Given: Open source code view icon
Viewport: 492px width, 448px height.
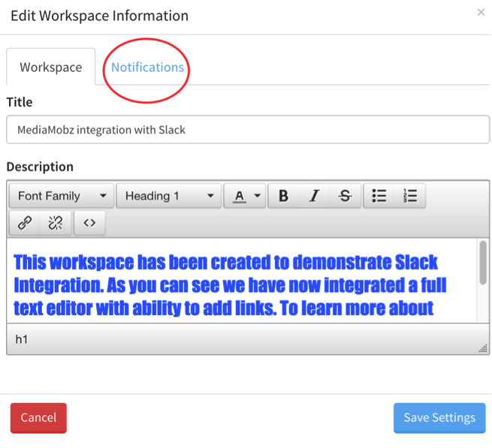Looking at the screenshot, I should [89, 223].
